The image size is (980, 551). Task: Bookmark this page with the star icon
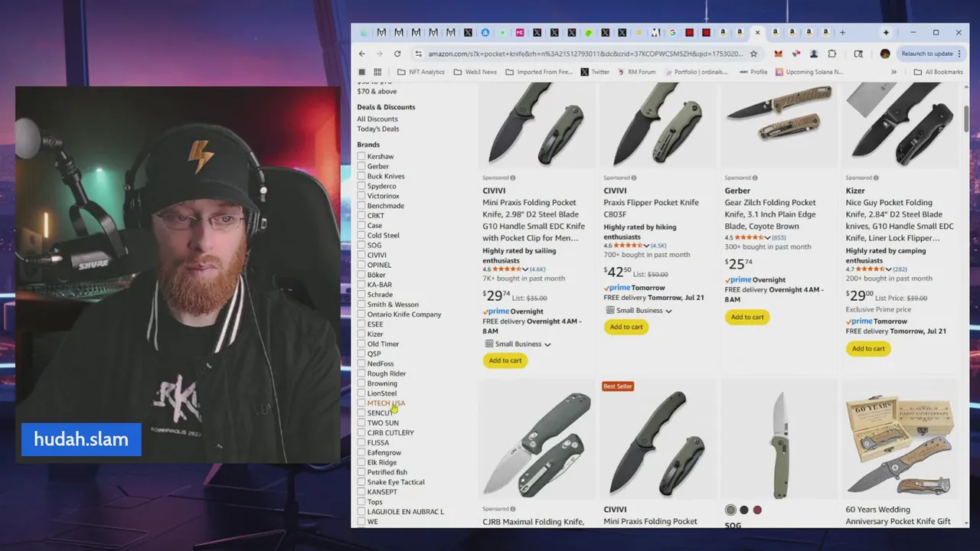(x=753, y=54)
